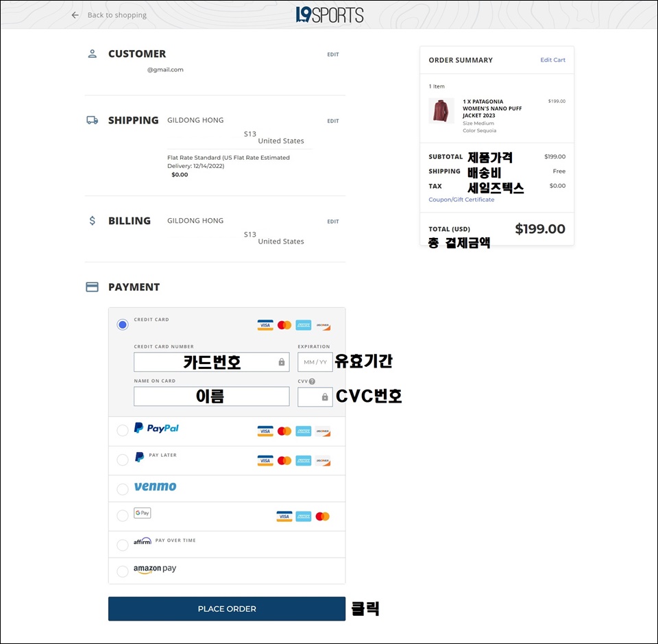
Task: Choose the Amazon Pay radio option
Action: click(123, 571)
